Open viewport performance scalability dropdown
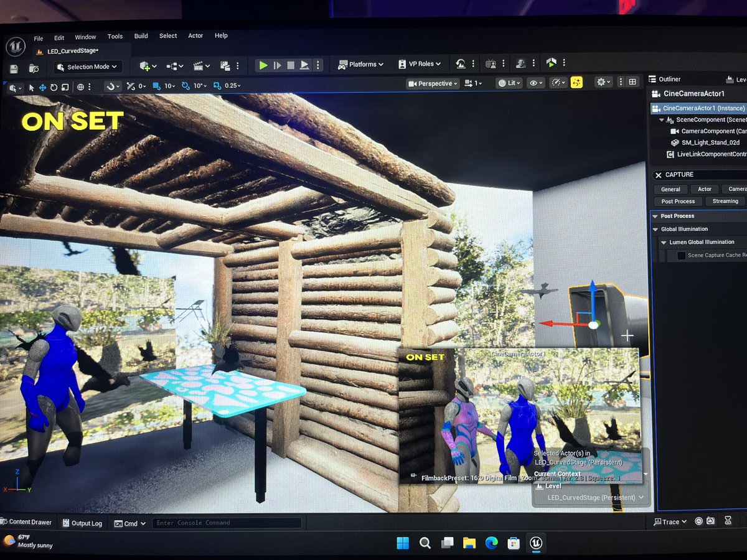The height and width of the screenshot is (560, 747). [x=558, y=82]
